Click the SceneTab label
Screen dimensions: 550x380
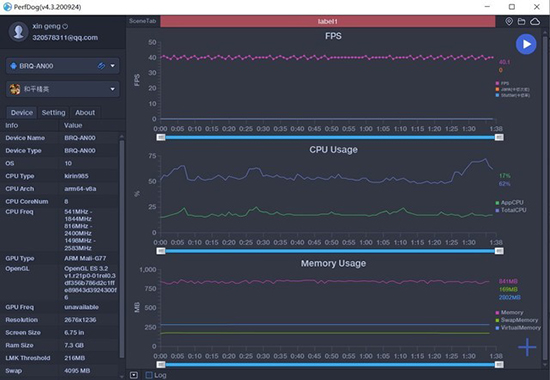142,21
